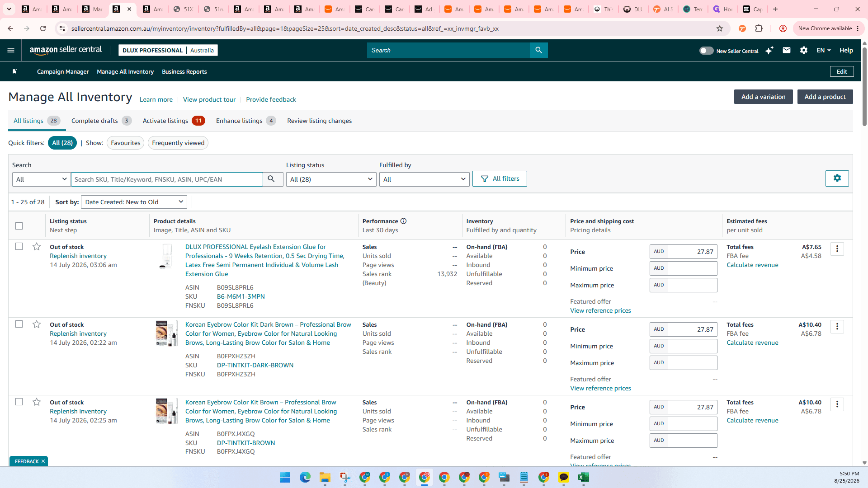
Task: Click the inventory SKU search field
Action: point(167,179)
